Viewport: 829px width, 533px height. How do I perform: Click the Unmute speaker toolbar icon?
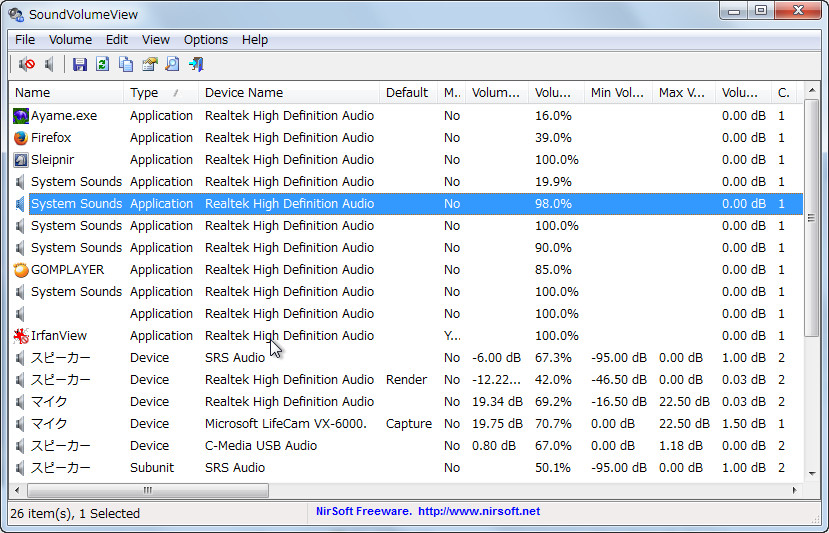coord(49,65)
